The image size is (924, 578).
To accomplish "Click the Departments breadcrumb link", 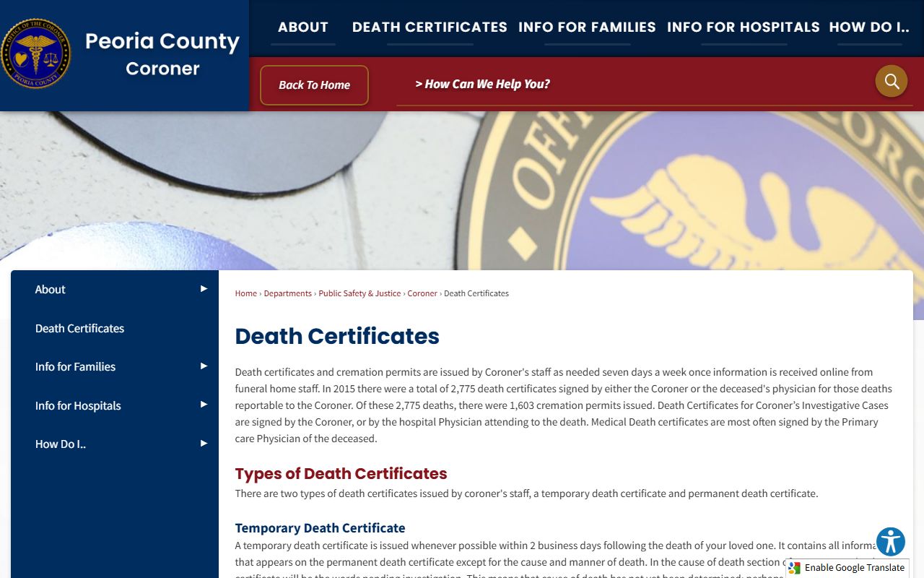I will click(x=288, y=293).
